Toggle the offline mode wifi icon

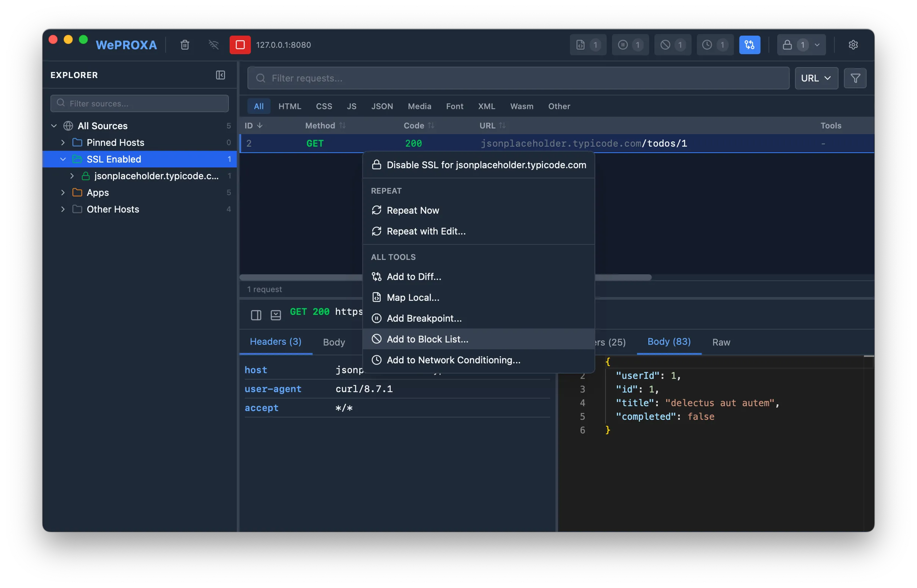coord(214,45)
